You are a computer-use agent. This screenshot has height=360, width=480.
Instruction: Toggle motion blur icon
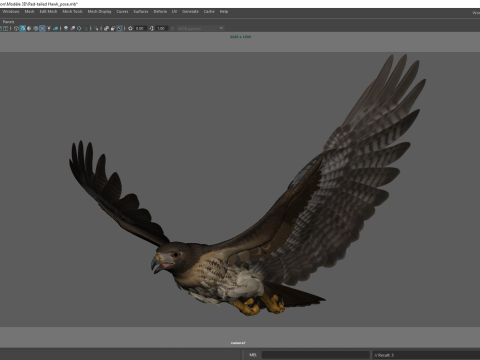click(x=73, y=28)
